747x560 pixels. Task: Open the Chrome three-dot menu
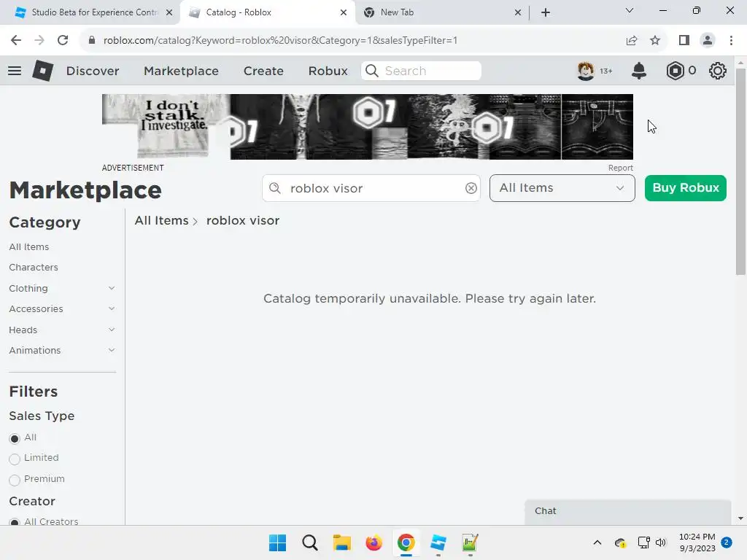click(x=731, y=41)
